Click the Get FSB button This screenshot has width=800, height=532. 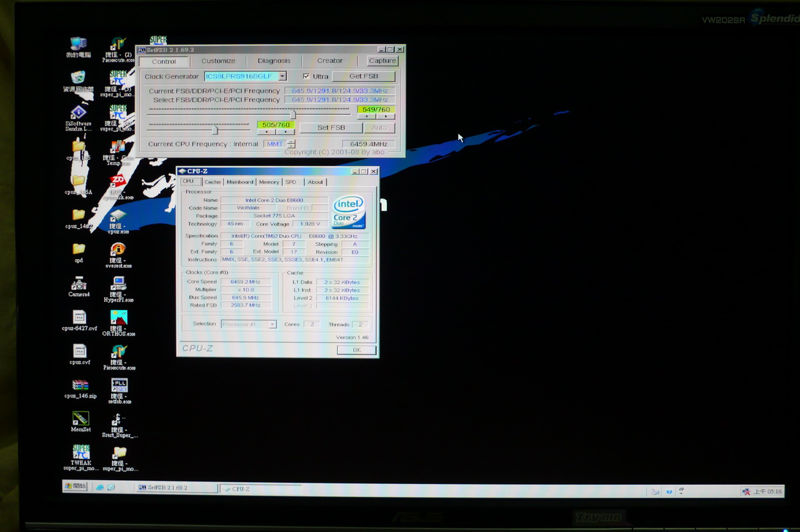pyautogui.click(x=364, y=76)
